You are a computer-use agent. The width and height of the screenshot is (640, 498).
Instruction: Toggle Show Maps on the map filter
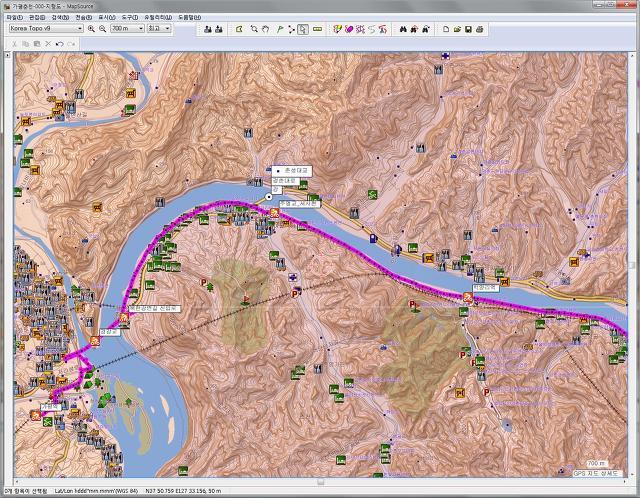tap(337, 29)
